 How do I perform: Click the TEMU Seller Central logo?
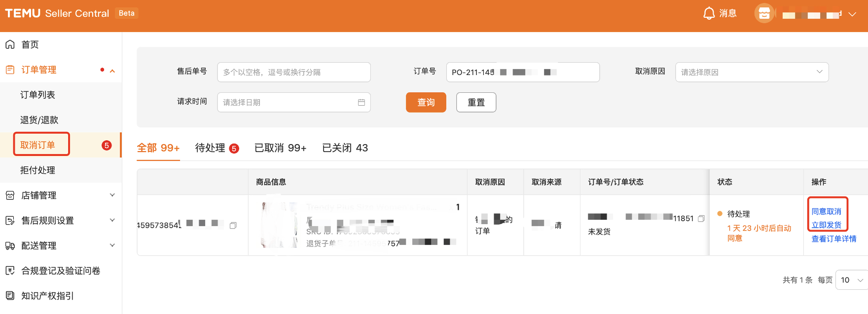coord(57,13)
